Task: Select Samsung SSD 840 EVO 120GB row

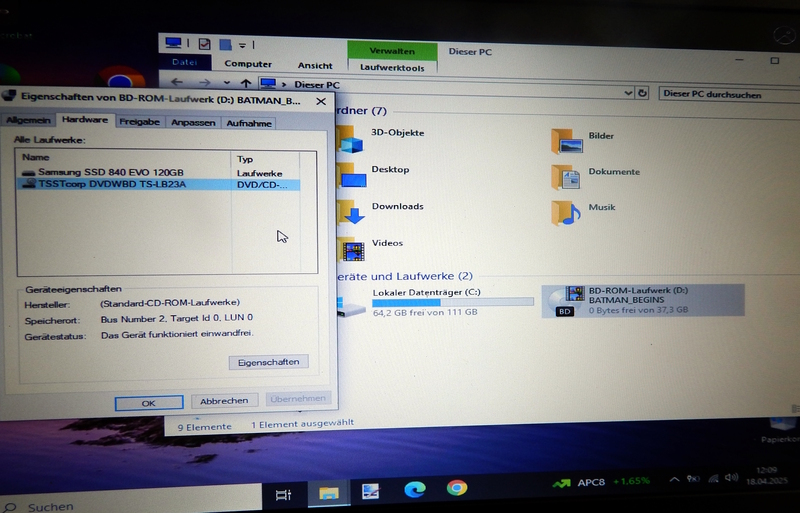Action: pyautogui.click(x=158, y=173)
